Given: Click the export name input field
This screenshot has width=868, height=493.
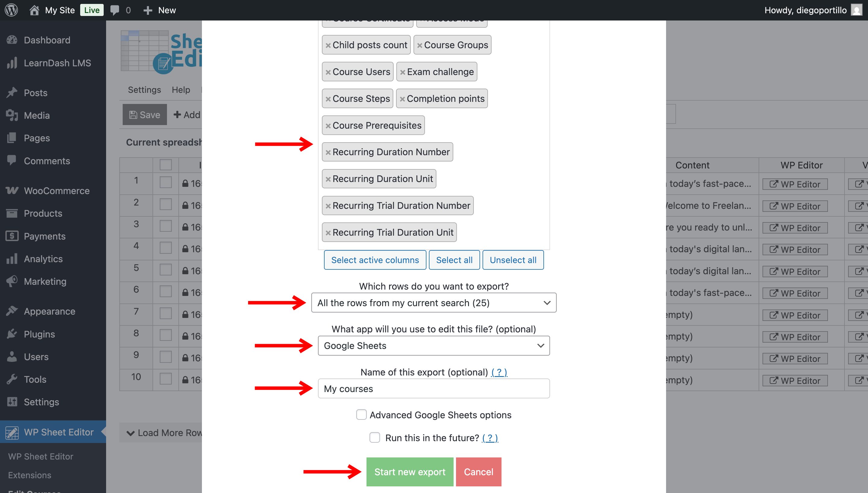Looking at the screenshot, I should click(x=433, y=388).
